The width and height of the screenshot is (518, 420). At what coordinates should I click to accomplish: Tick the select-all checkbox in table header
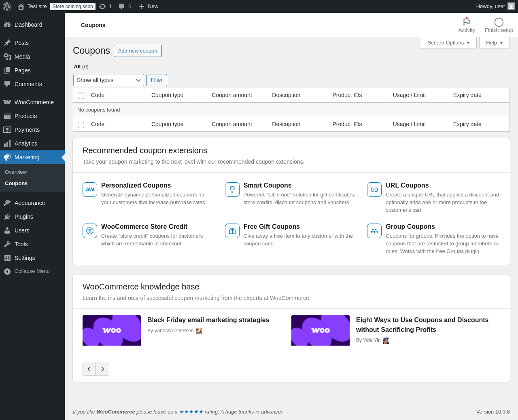[81, 96]
